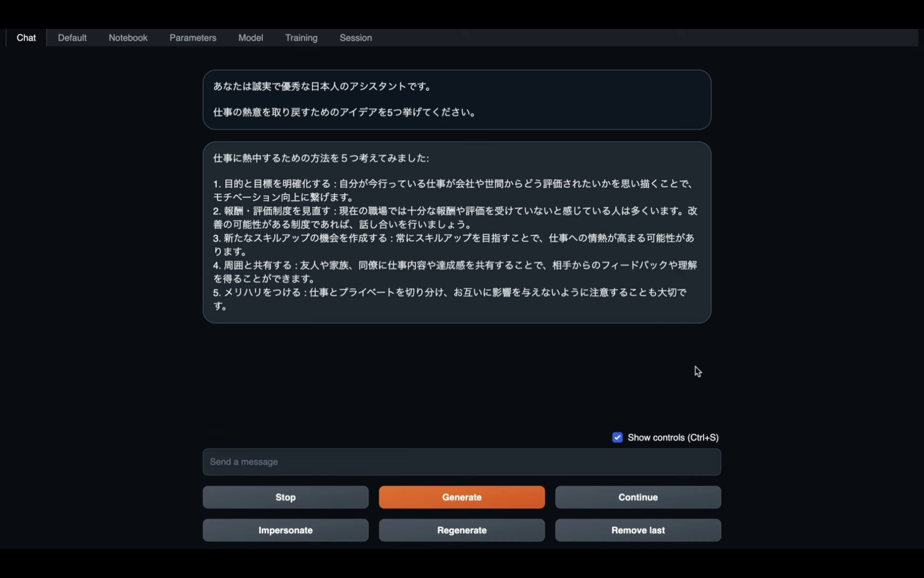Click the reply heading 仕事に熱中するための方法
This screenshot has width=924, height=578.
tap(321, 158)
